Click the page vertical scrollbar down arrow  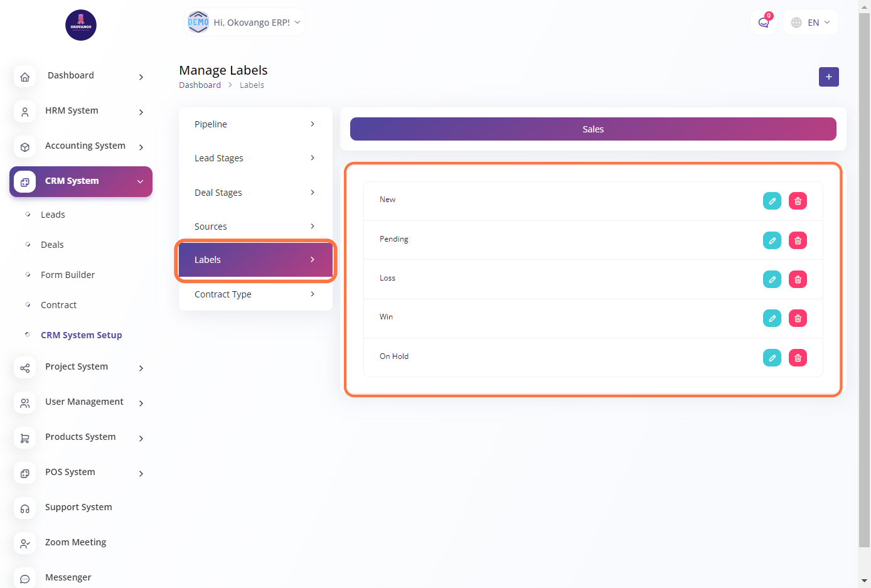click(864, 580)
